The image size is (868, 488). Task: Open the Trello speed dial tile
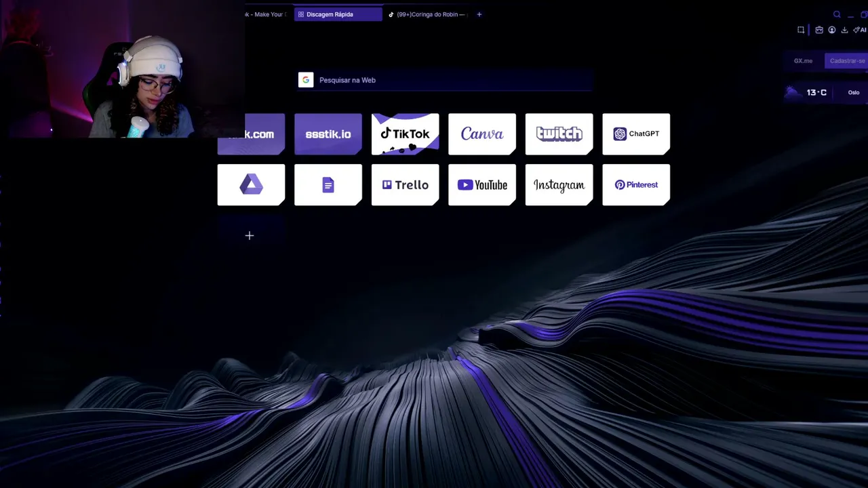click(x=405, y=185)
